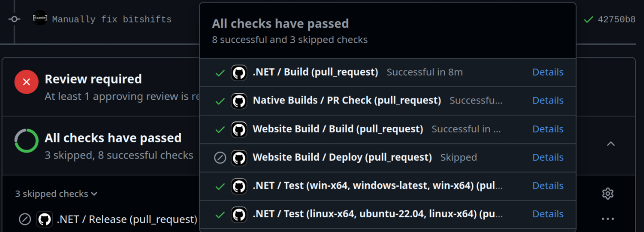This screenshot has height=232, width=644.
Task: Click GitHub logo beside .NET / Build check
Action: (x=239, y=72)
